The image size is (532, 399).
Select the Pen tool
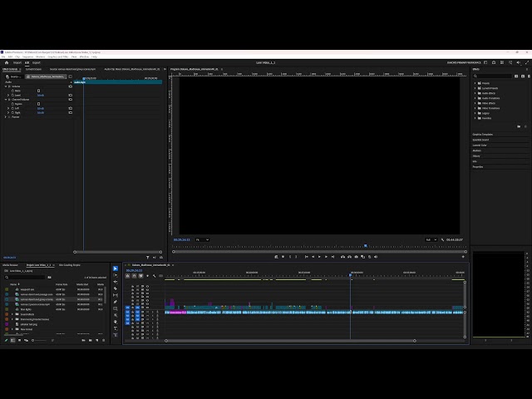click(x=116, y=302)
